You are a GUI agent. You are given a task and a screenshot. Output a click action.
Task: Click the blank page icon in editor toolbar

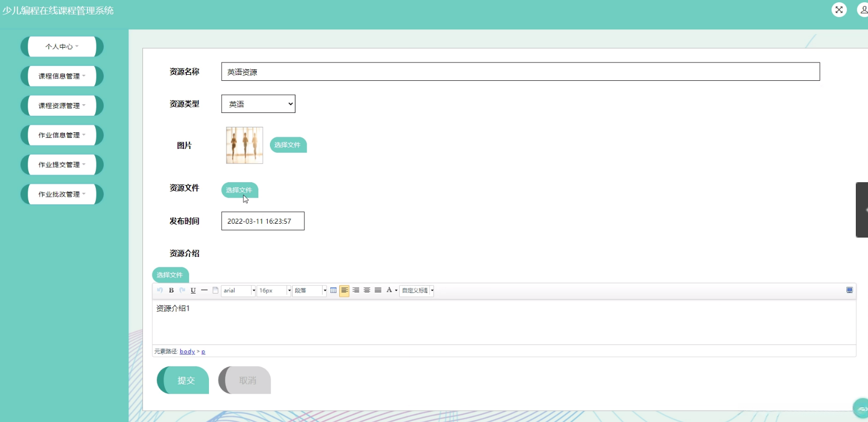[216, 290]
